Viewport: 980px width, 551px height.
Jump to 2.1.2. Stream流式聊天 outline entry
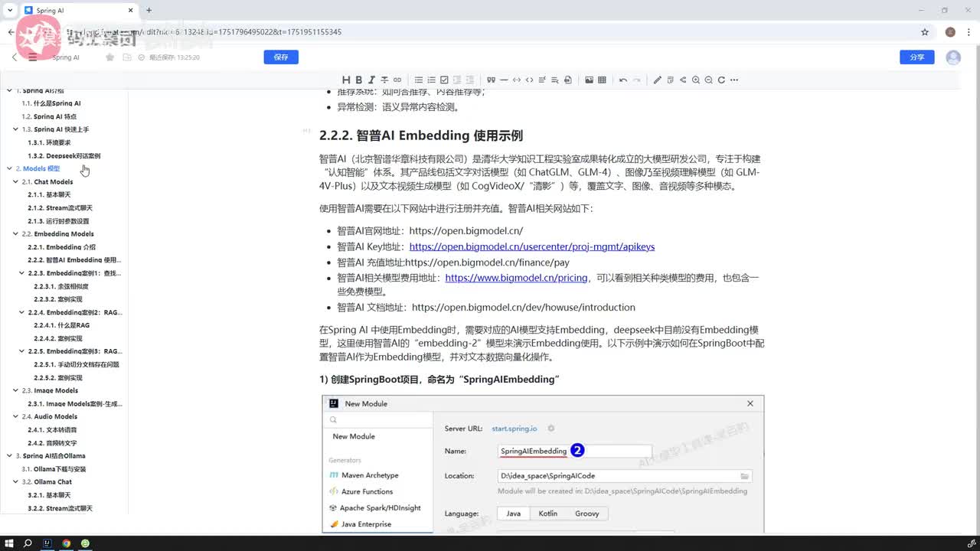(x=60, y=208)
